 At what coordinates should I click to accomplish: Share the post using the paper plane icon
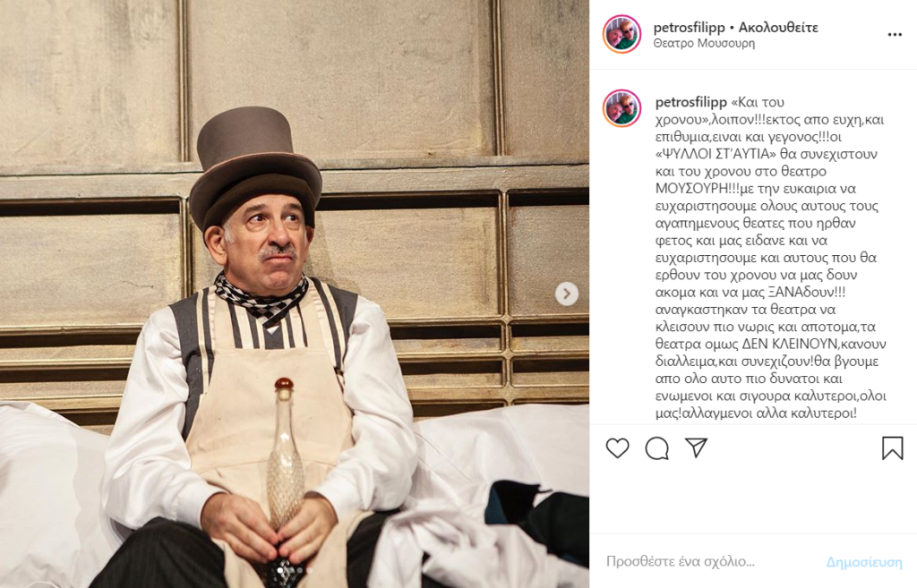tap(697, 447)
